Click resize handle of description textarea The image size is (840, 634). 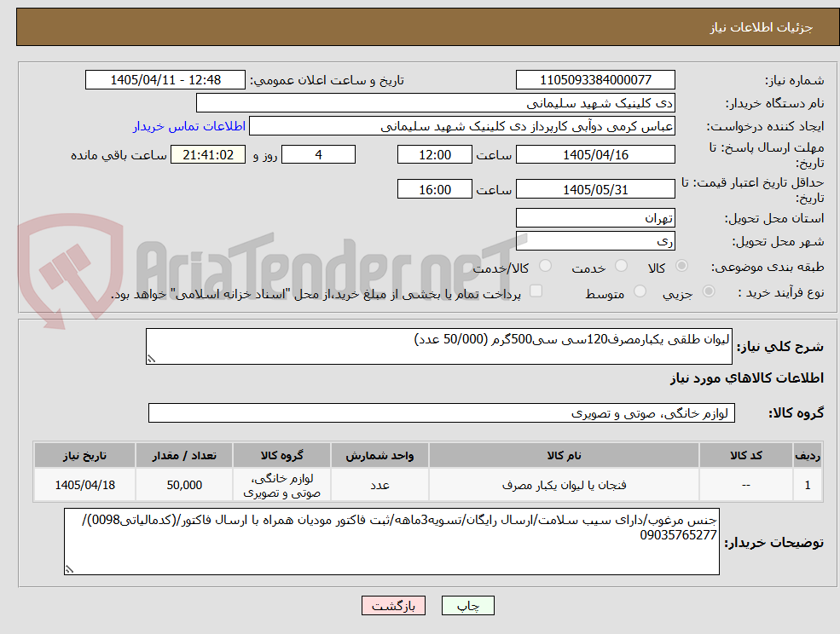pos(151,360)
